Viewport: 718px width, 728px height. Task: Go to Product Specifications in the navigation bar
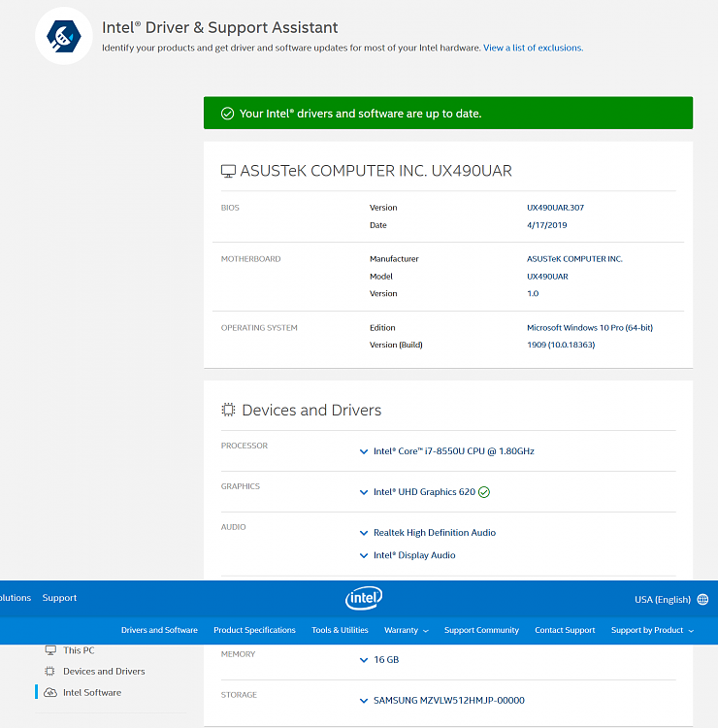click(x=254, y=630)
